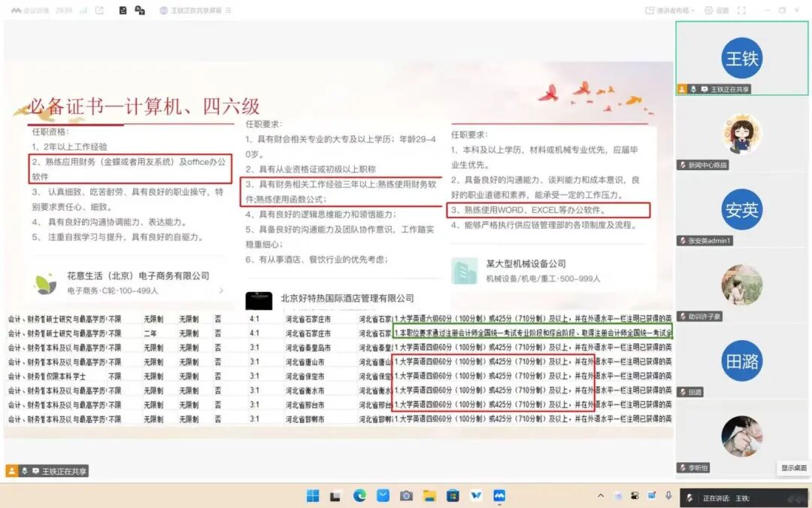812x508 pixels.
Task: Click 河北省邯郸市 cell in the table
Action: [x=305, y=419]
